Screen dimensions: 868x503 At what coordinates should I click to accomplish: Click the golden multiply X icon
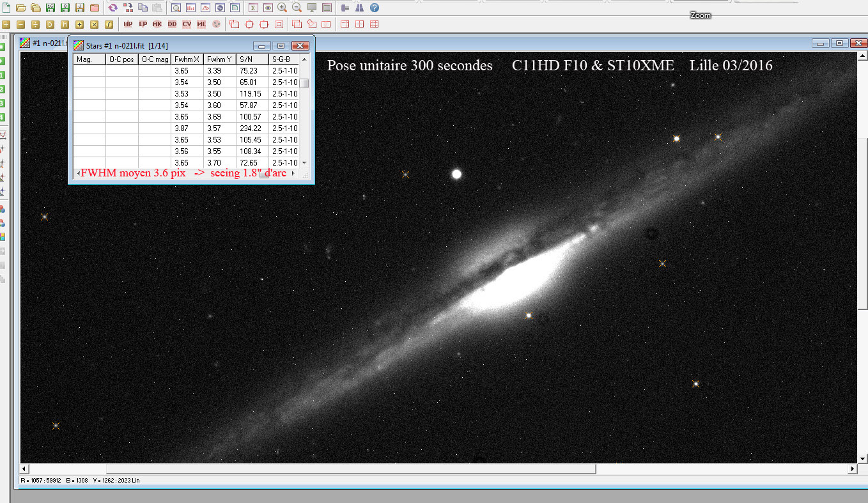(95, 24)
